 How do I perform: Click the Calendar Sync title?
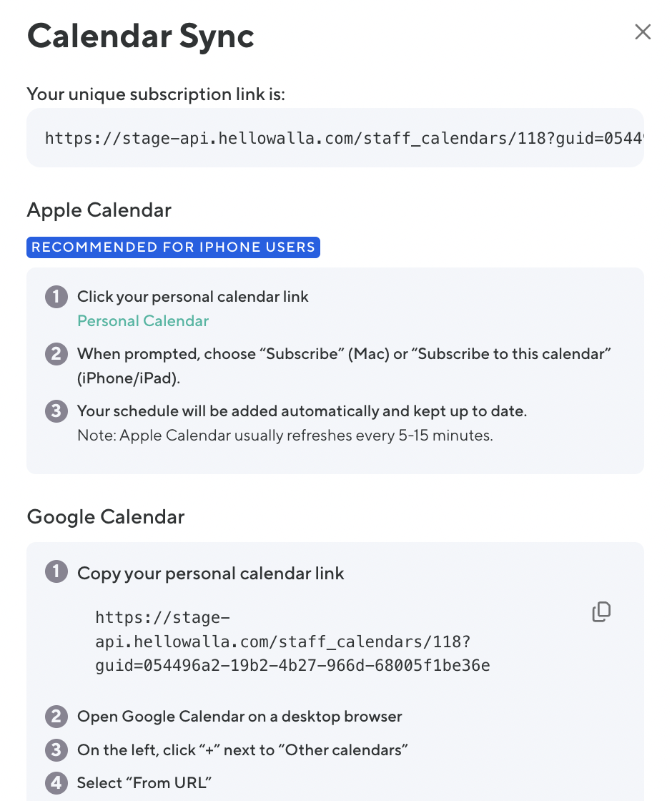pyautogui.click(x=141, y=36)
